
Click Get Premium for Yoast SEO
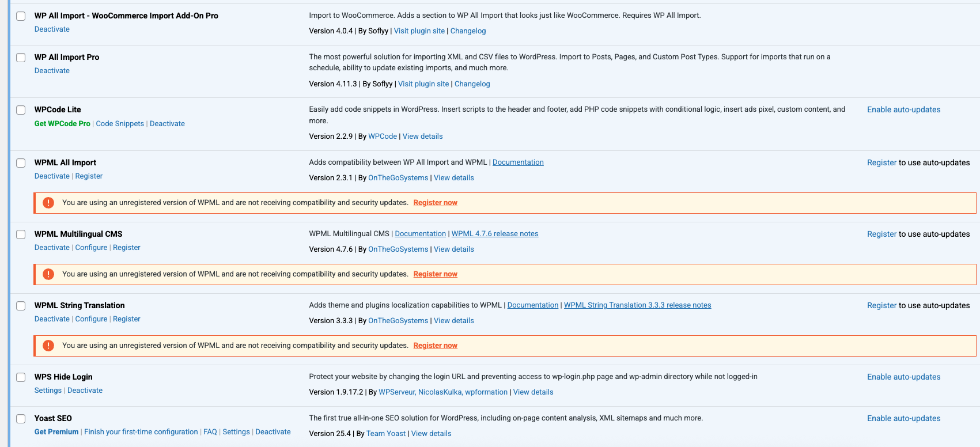click(x=56, y=432)
